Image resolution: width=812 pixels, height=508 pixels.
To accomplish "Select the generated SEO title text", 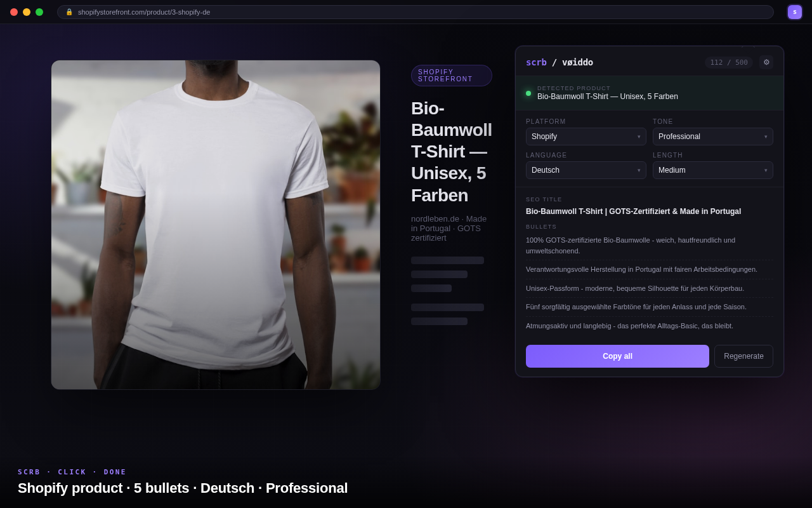I will (633, 211).
